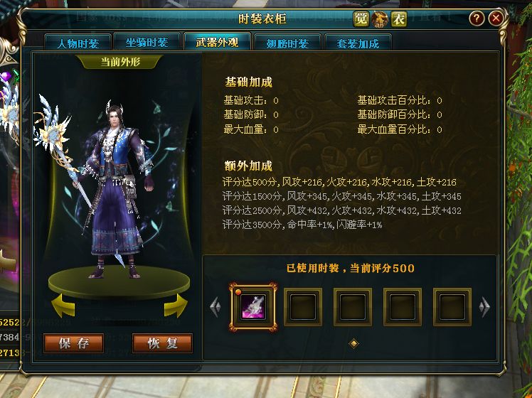Rotate character right with yellow arrow
The image size is (532, 398).
point(176,305)
